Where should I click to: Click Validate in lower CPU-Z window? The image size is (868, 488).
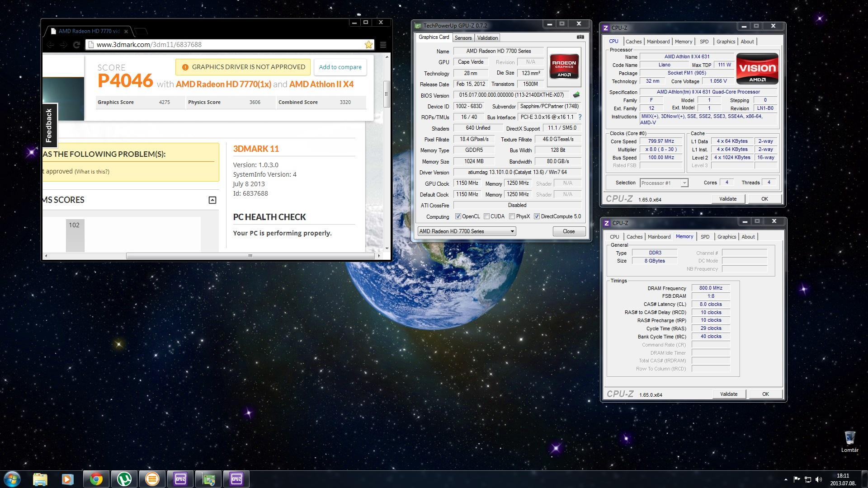(729, 394)
